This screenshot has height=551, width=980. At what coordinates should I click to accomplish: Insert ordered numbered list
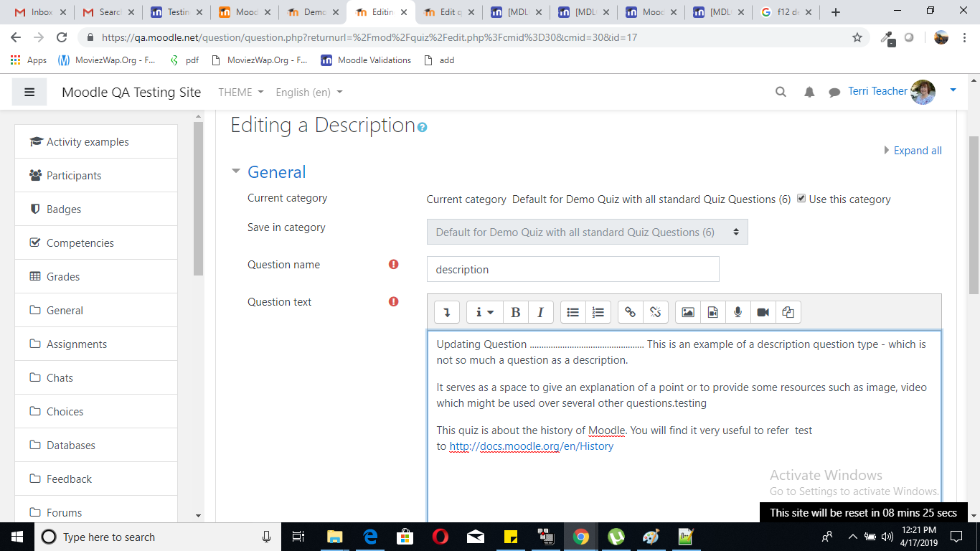(598, 312)
